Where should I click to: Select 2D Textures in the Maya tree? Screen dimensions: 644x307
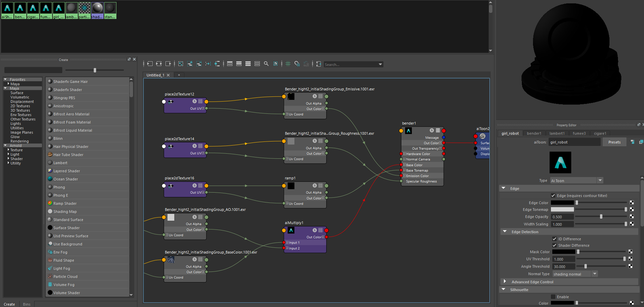(x=20, y=106)
